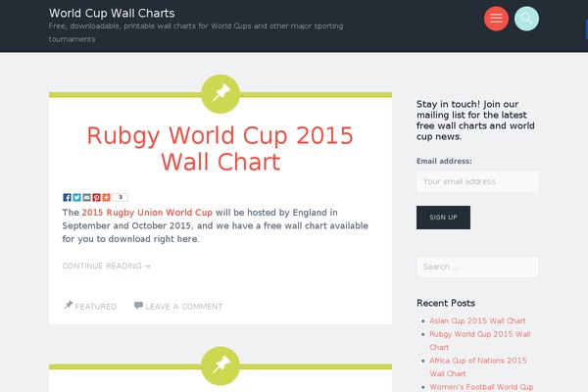This screenshot has width=588, height=392.
Task: Share post via Pinterest icon
Action: click(x=96, y=197)
